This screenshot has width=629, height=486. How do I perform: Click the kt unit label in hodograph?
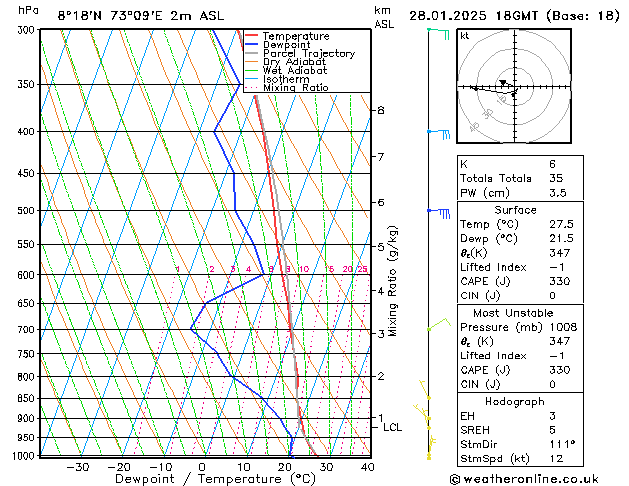(x=465, y=36)
